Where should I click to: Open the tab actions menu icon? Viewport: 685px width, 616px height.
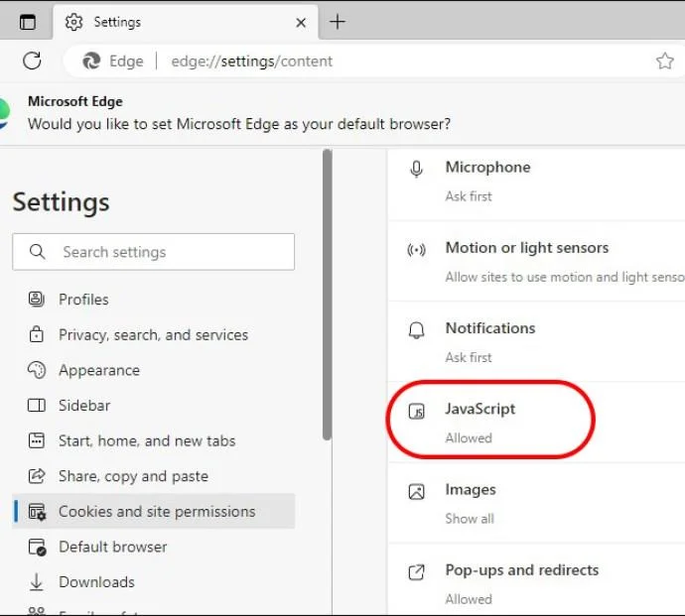click(28, 22)
